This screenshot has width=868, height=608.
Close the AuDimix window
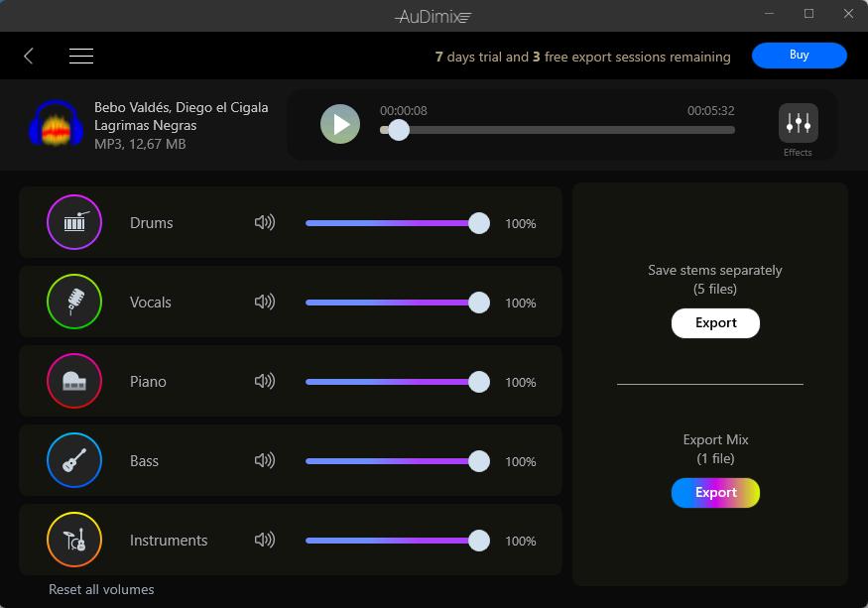pos(848,14)
